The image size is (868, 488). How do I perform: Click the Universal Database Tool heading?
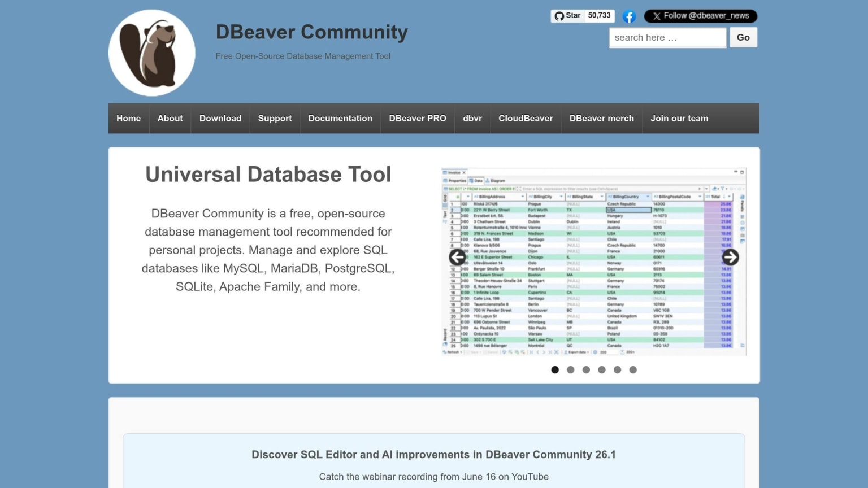point(268,175)
